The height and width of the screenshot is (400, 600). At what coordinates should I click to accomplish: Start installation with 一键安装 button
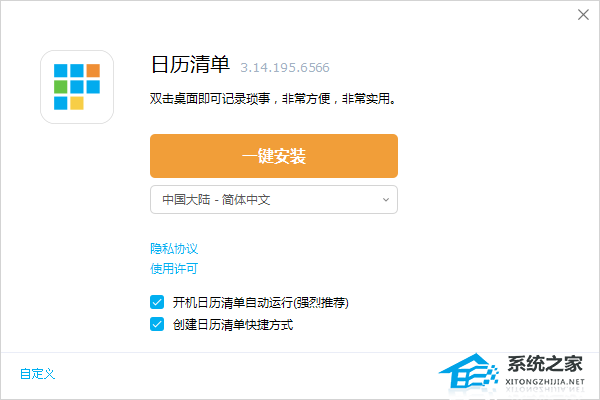(x=274, y=156)
